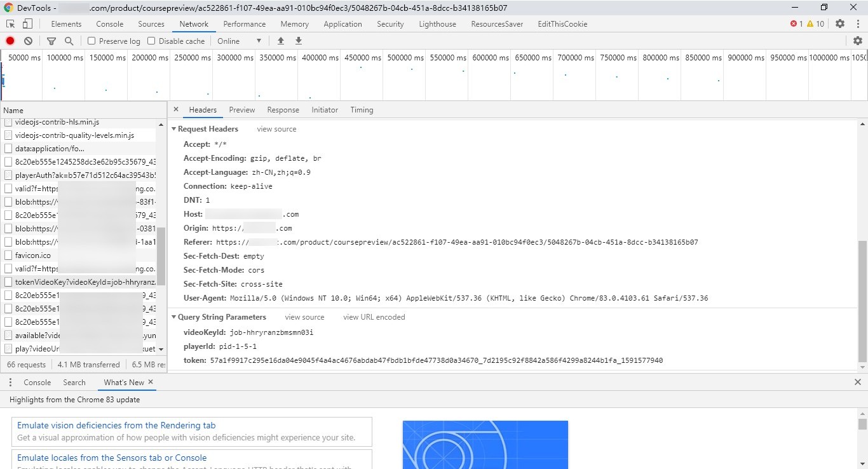The height and width of the screenshot is (469, 868).
Task: Close the bottom drawer panel
Action: click(x=858, y=382)
